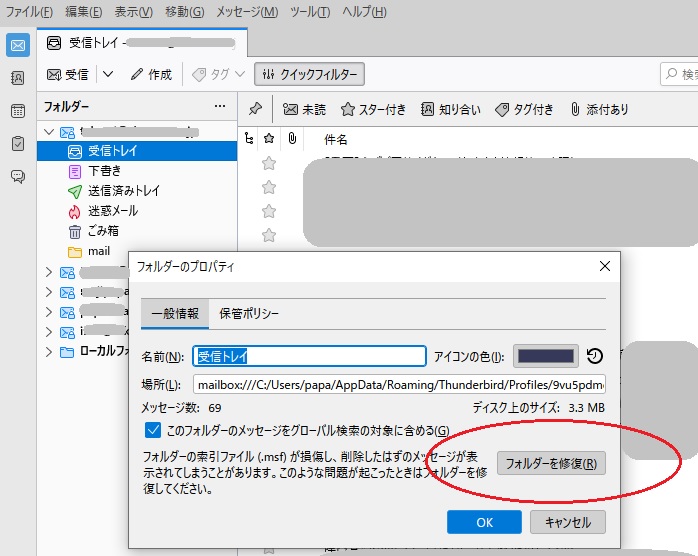Switch to the 保管ポリシー tab
The height and width of the screenshot is (556, 698).
[249, 313]
